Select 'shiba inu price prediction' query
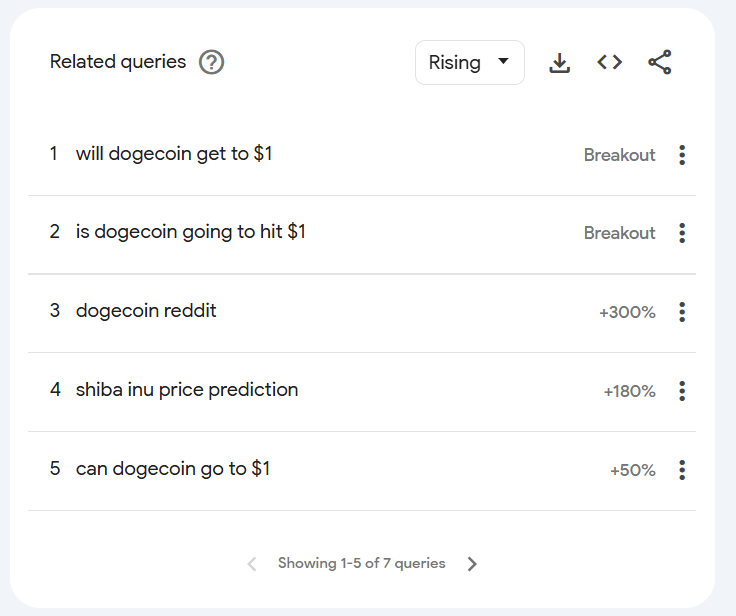736x616 pixels. 187,390
